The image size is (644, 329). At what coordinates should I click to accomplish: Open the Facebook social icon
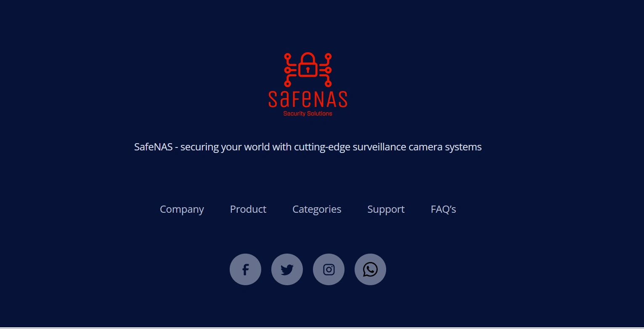(x=245, y=269)
